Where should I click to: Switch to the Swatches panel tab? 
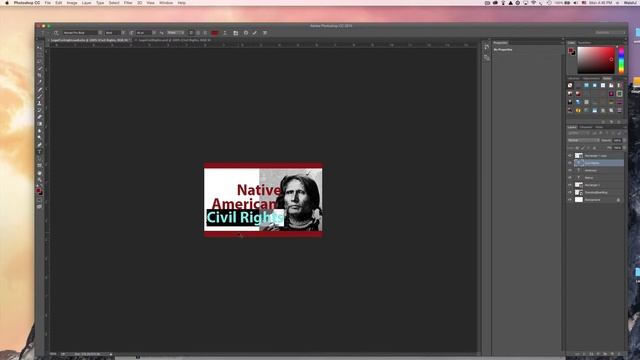click(584, 42)
